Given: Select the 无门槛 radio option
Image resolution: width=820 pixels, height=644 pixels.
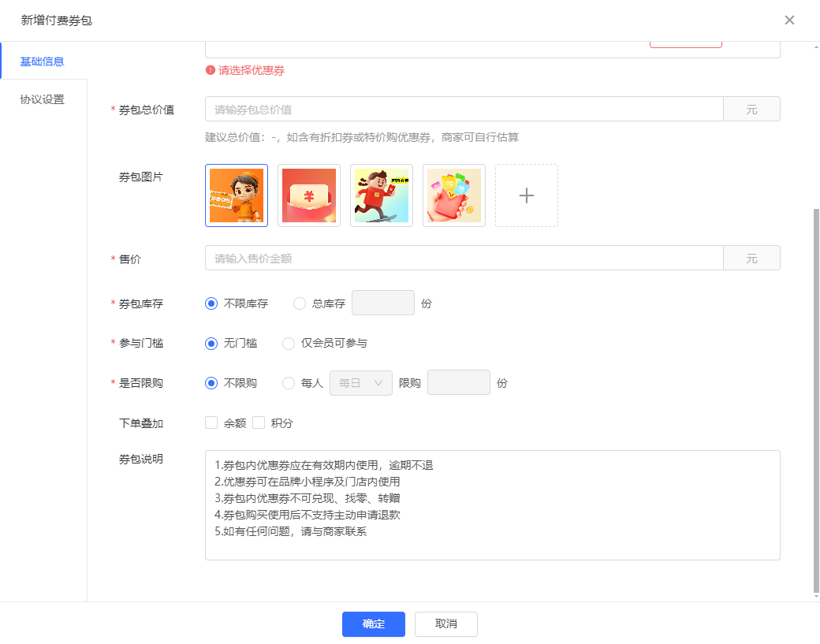Looking at the screenshot, I should point(211,344).
